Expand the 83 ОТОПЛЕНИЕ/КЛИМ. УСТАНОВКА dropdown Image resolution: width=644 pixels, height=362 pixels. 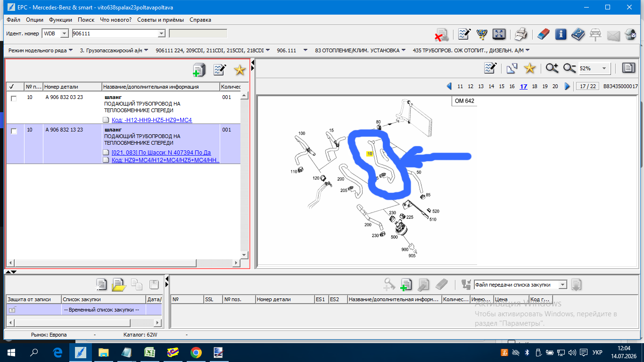click(x=404, y=50)
